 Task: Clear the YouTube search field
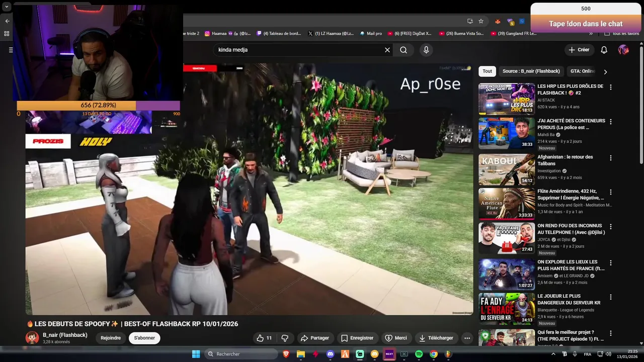pos(387,50)
